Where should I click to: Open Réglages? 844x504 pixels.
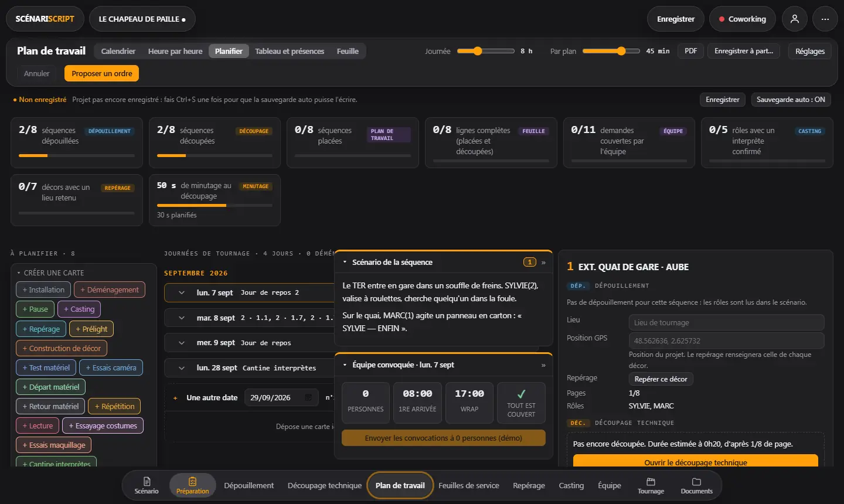pos(810,51)
